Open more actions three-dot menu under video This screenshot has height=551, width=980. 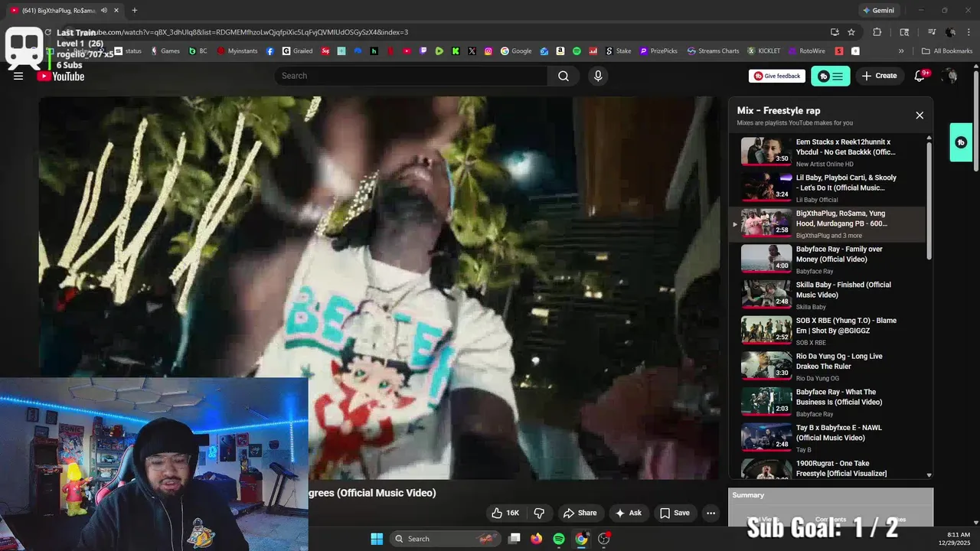(x=710, y=513)
